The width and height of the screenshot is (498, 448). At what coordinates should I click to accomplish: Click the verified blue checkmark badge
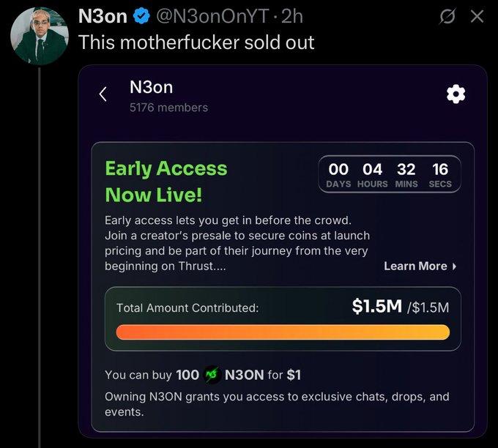142,15
